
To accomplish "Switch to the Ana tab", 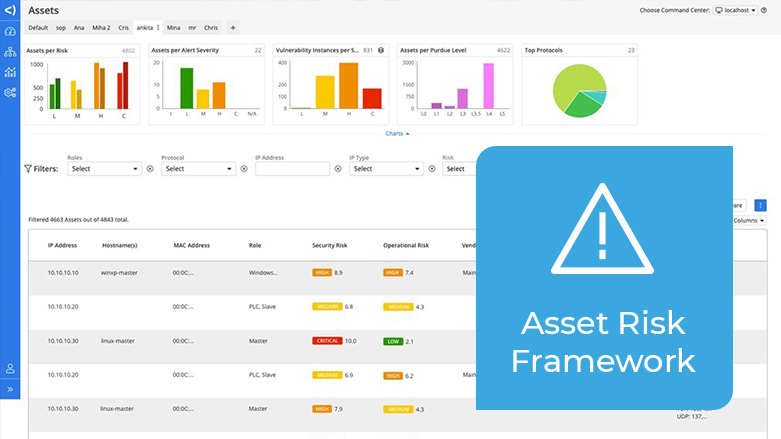I will click(79, 28).
